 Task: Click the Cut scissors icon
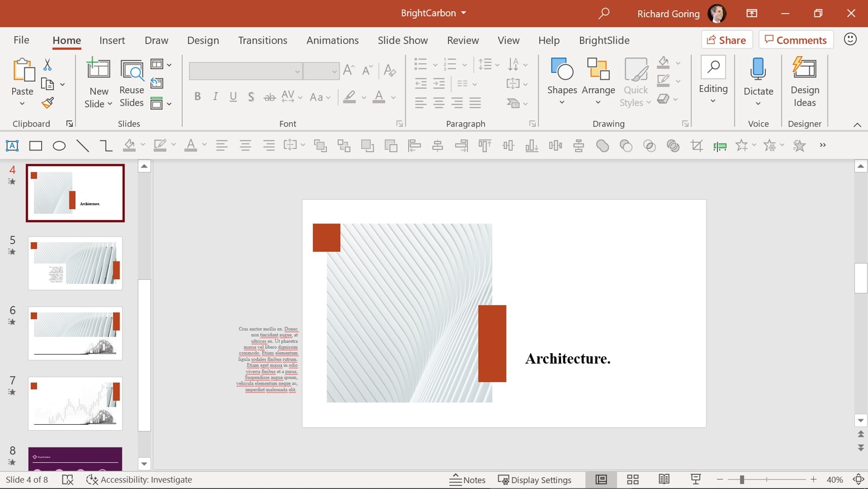click(47, 65)
